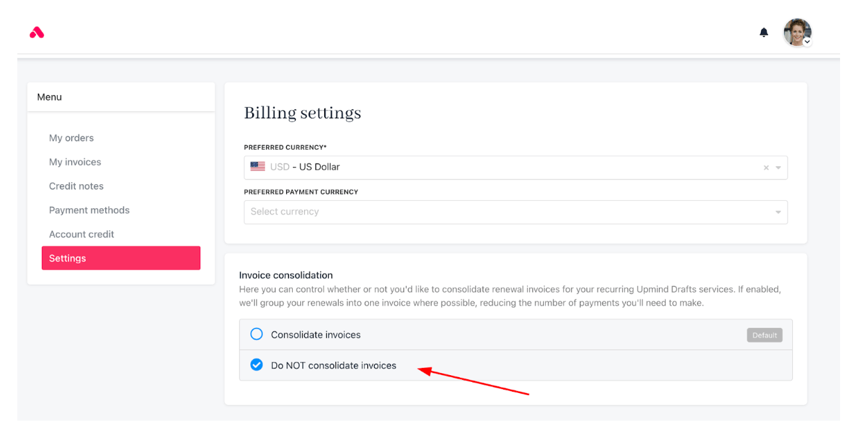The image size is (868, 431).
Task: Open the notifications bell
Action: tap(763, 32)
